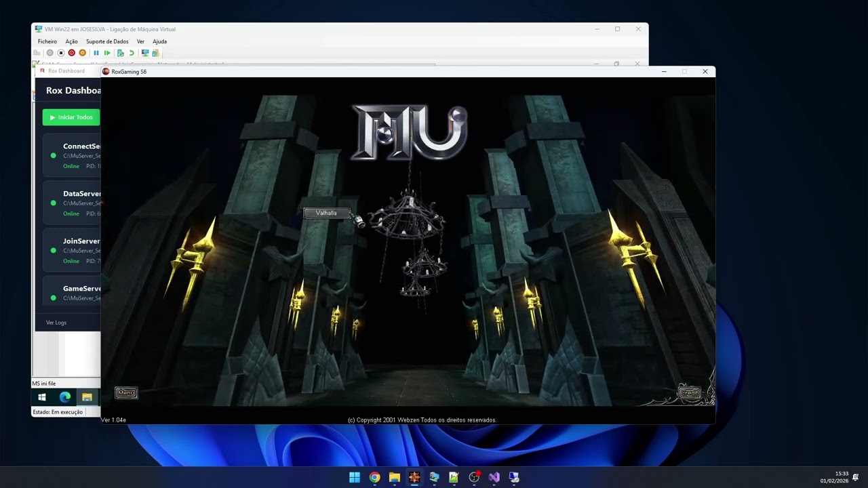Open Hyper-V Manager icon on host taskbar
Screen dimensions: 868x488
[434, 477]
